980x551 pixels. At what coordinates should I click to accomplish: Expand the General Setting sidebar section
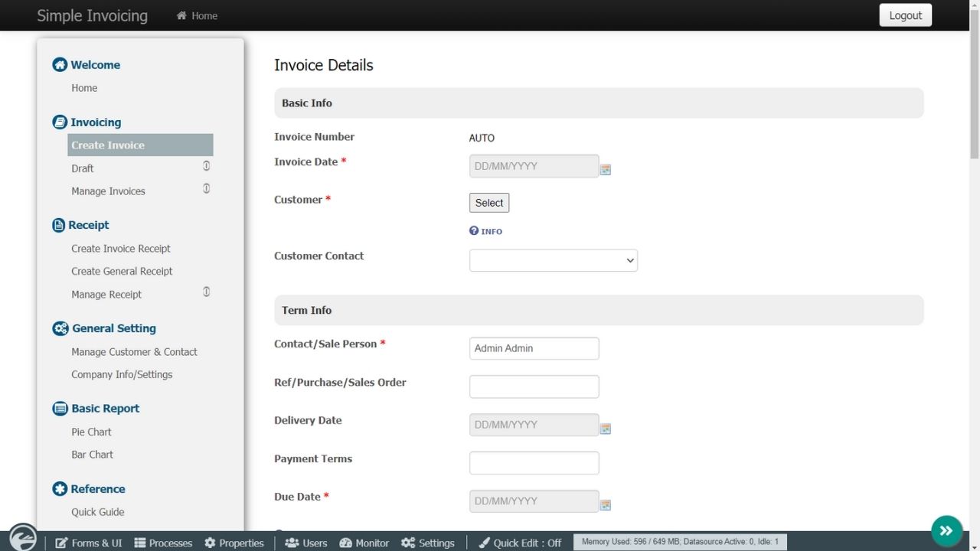coord(113,328)
